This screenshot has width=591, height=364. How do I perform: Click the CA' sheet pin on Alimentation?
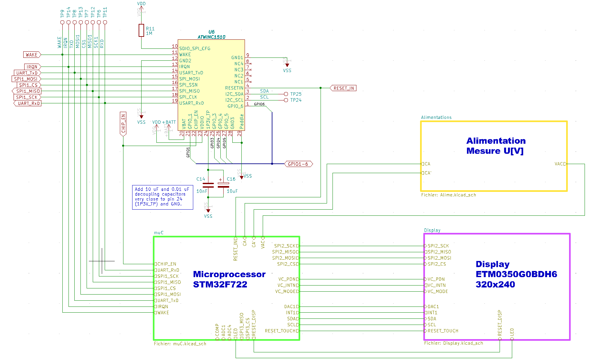coord(426,173)
